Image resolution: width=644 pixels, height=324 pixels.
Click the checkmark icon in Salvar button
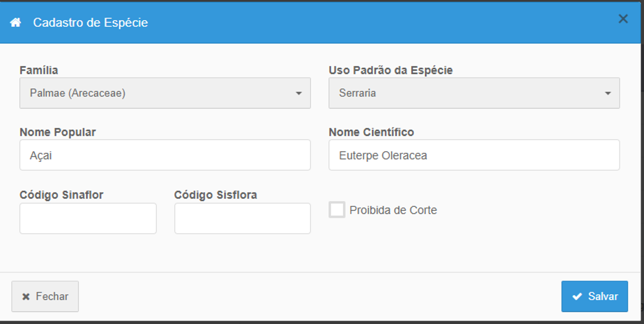[577, 296]
